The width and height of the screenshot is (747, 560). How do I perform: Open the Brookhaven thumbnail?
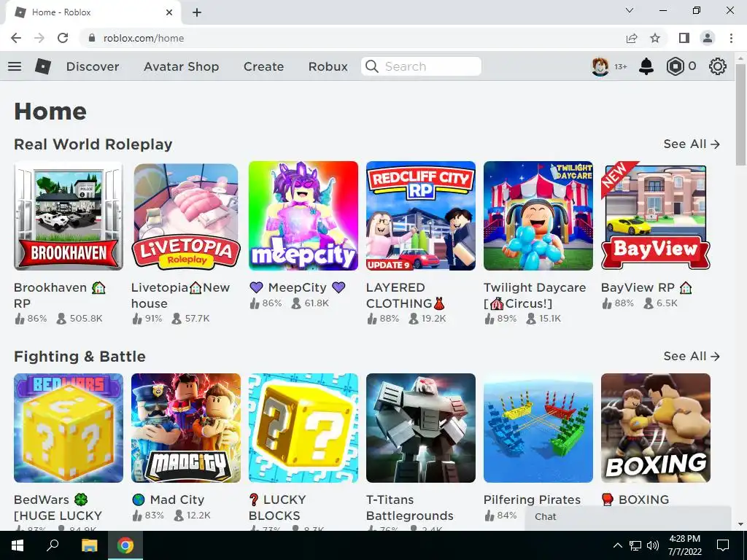(x=69, y=216)
